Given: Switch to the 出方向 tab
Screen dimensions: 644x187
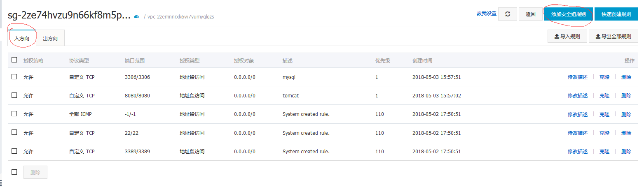Looking at the screenshot, I should [x=50, y=38].
